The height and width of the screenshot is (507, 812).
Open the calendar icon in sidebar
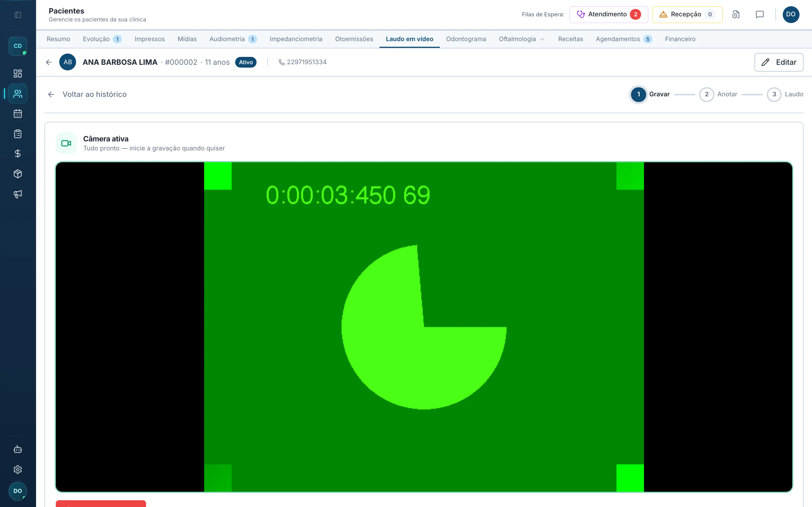click(18, 114)
